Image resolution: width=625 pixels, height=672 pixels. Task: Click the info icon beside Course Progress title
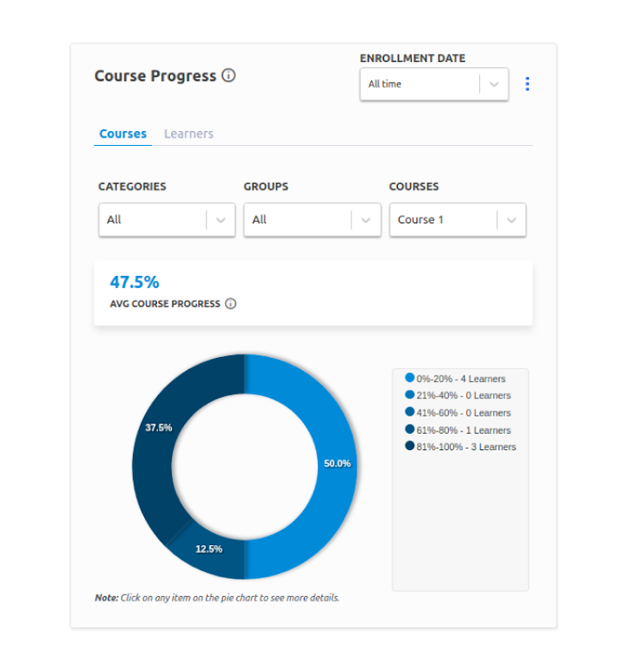[x=229, y=76]
